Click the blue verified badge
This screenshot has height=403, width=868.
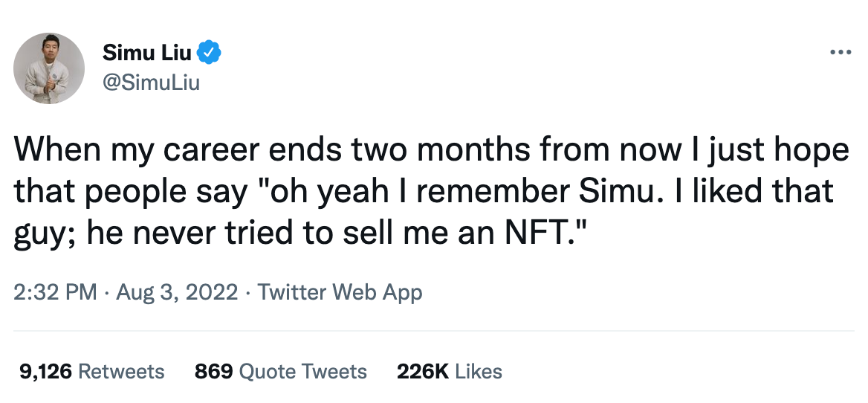210,53
